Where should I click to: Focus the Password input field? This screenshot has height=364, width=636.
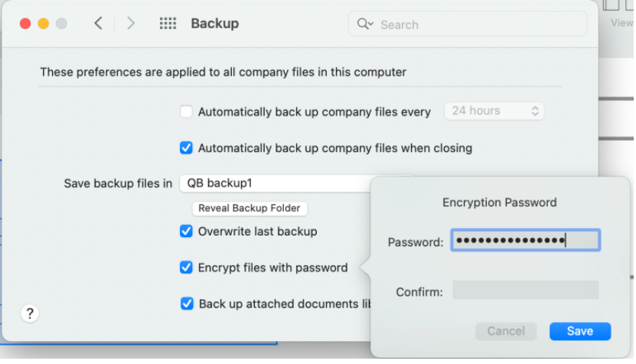[x=525, y=241]
